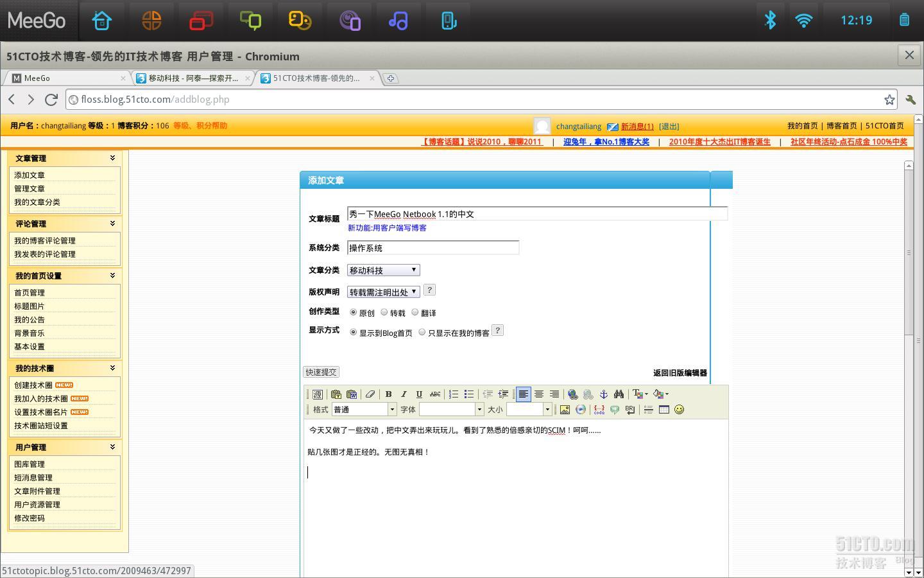The height and width of the screenshot is (578, 924).
Task: Click the 退出 logout link
Action: (669, 127)
